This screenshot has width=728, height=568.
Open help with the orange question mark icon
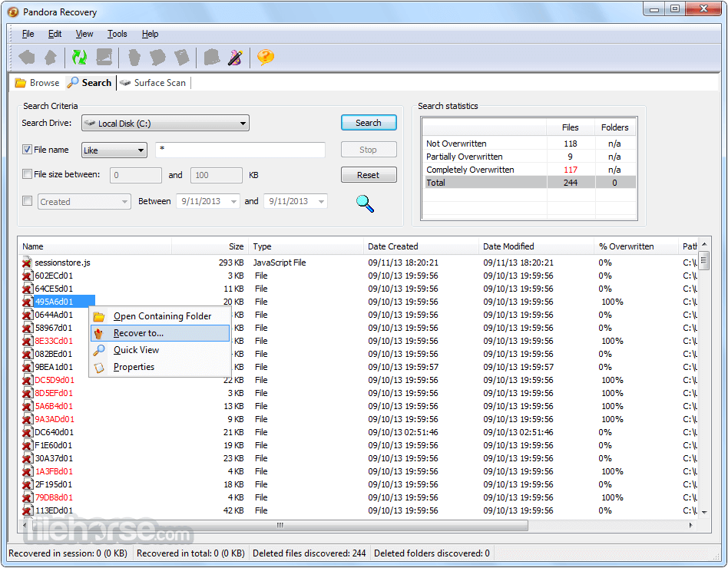coord(266,58)
